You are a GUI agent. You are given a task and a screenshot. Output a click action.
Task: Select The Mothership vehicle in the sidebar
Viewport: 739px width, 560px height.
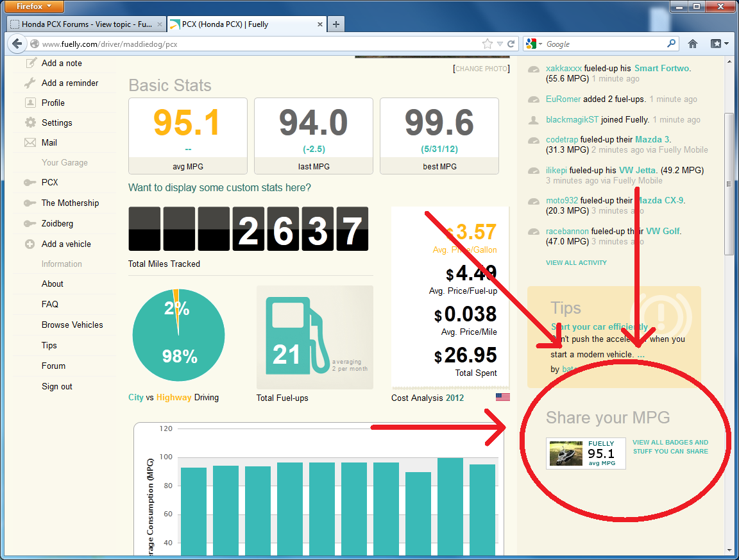click(x=70, y=203)
